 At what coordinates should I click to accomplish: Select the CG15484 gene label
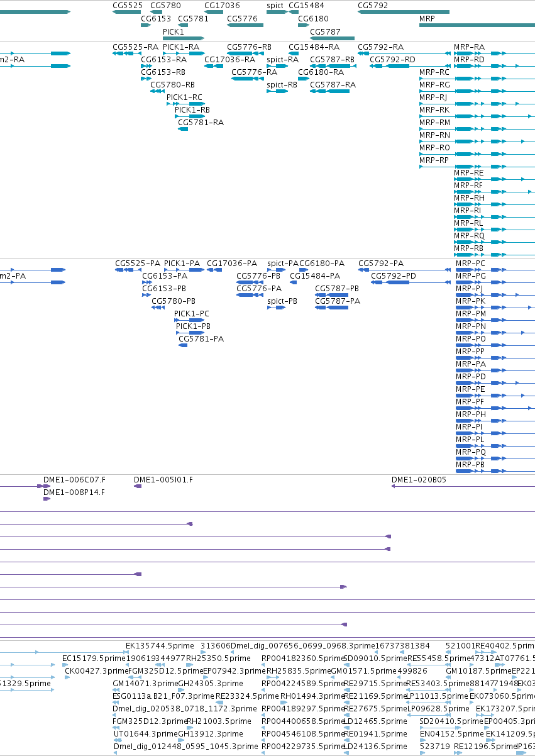click(306, 5)
